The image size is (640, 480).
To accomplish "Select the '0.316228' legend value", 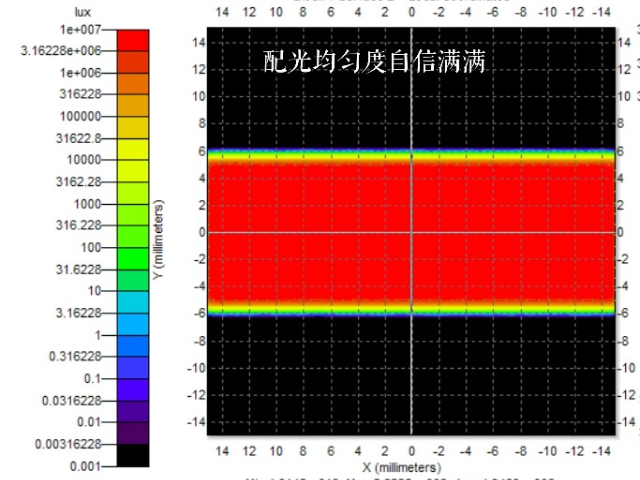I will pos(75,356).
